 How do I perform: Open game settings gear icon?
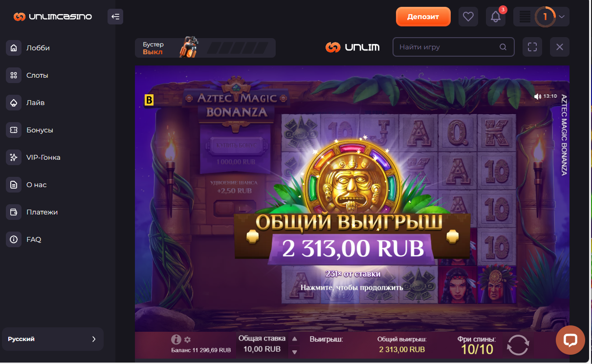point(187,340)
